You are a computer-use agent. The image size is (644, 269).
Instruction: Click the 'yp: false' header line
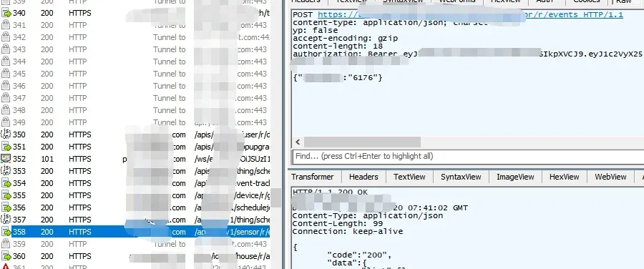(x=315, y=30)
